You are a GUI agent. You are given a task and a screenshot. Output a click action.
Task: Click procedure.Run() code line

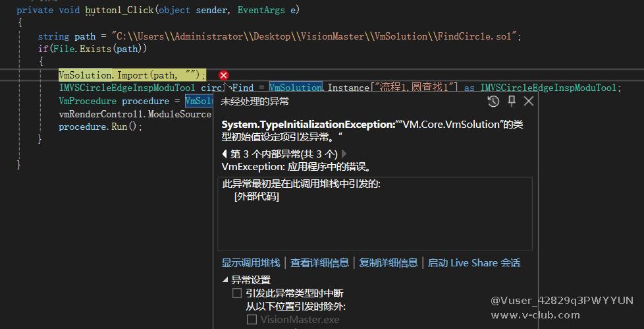coord(101,127)
